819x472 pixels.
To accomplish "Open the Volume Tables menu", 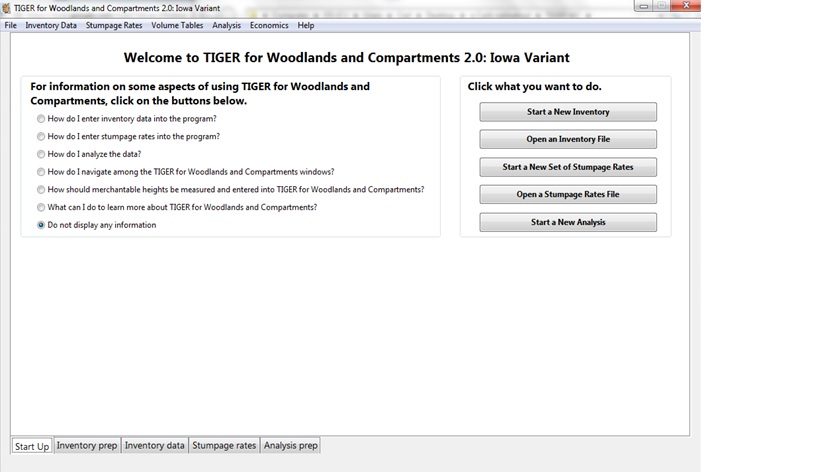I will coord(177,25).
